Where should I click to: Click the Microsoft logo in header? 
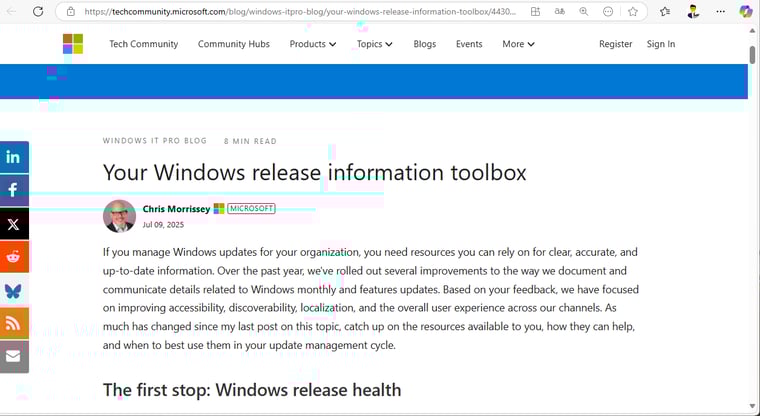coord(73,44)
